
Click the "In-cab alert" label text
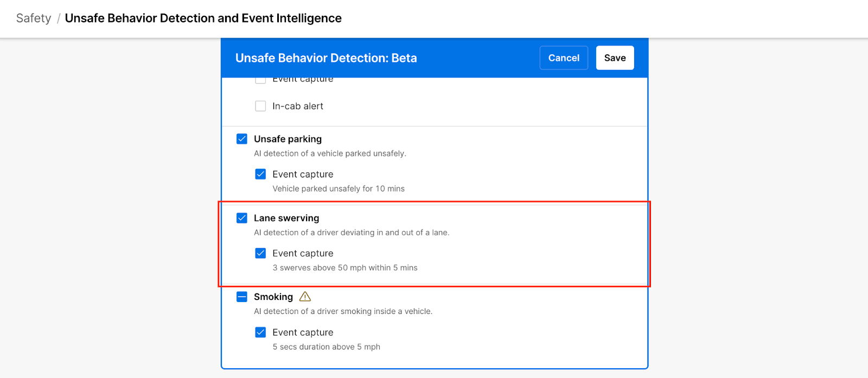point(298,106)
